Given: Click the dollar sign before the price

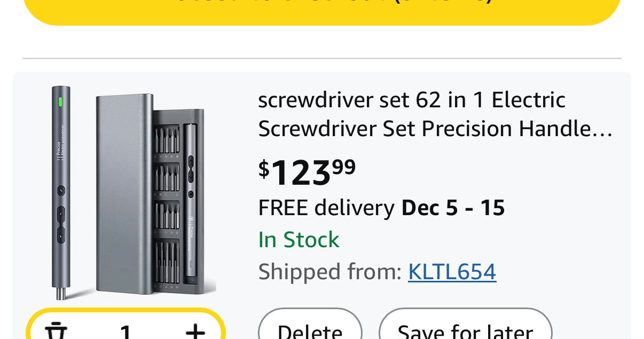Looking at the screenshot, I should tap(264, 169).
